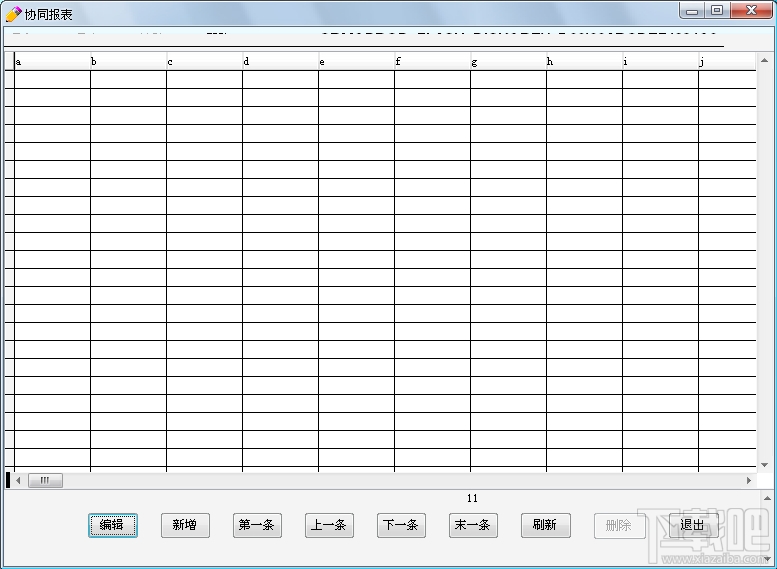
Task: Click the bottom panel scroll up arrow
Action: pyautogui.click(x=767, y=498)
